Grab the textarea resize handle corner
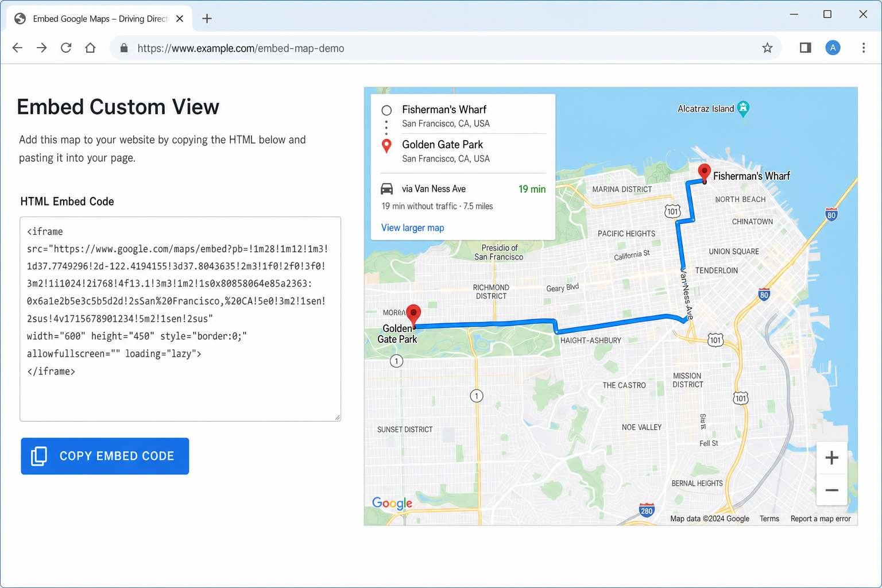Screen dimensions: 882x588 tap(337, 417)
